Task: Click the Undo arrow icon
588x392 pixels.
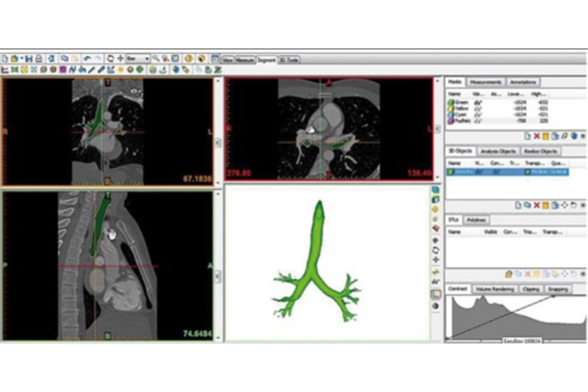Action: (x=87, y=59)
